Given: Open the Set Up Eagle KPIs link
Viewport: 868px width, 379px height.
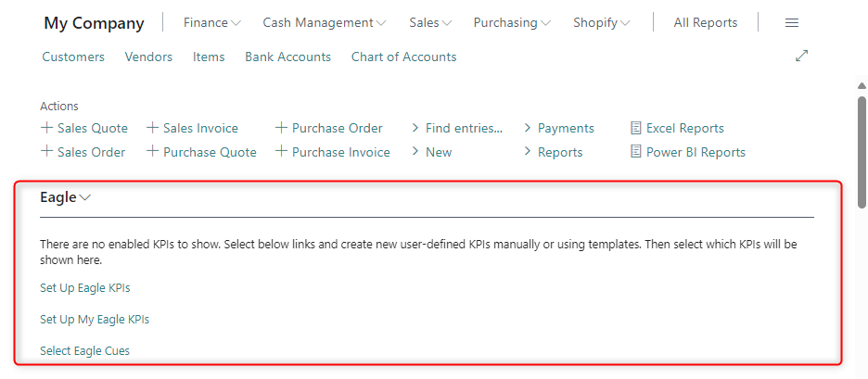Looking at the screenshot, I should click(84, 288).
